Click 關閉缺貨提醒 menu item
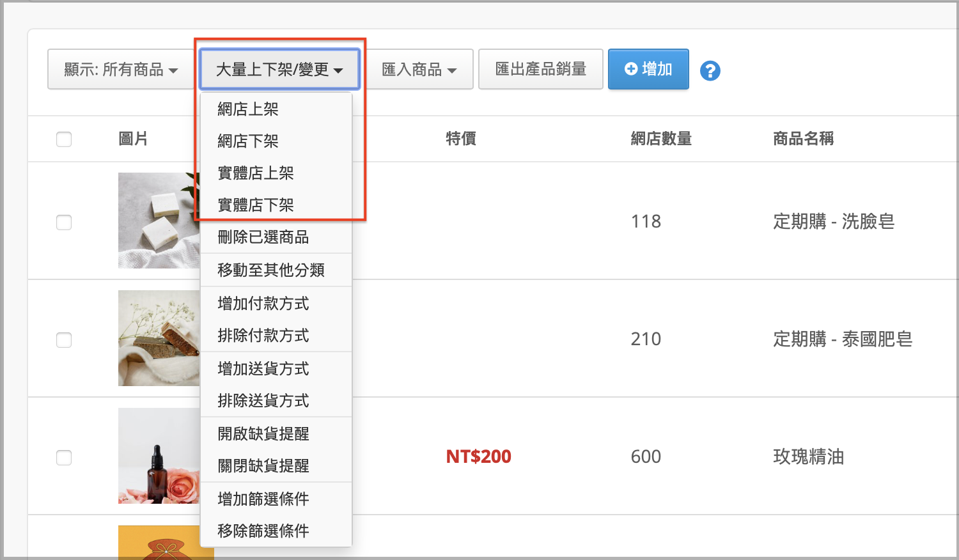Screen dimensions: 959x560 (x=276, y=466)
